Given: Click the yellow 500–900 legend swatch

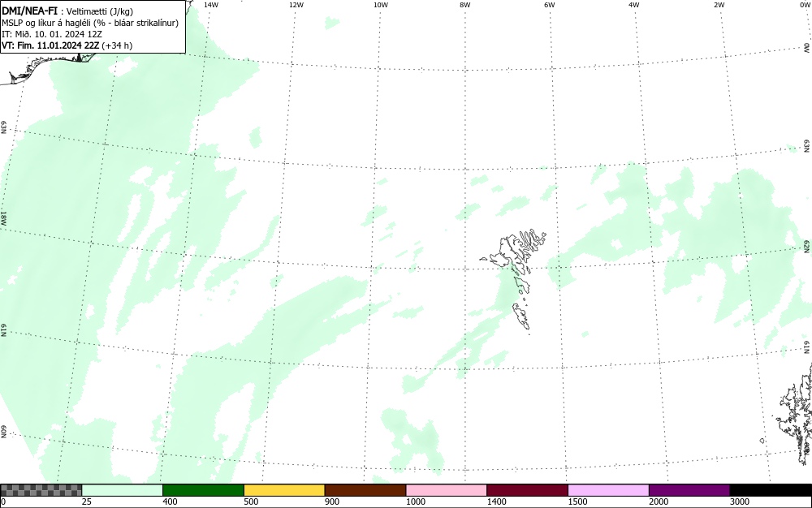Looking at the screenshot, I should (x=284, y=490).
